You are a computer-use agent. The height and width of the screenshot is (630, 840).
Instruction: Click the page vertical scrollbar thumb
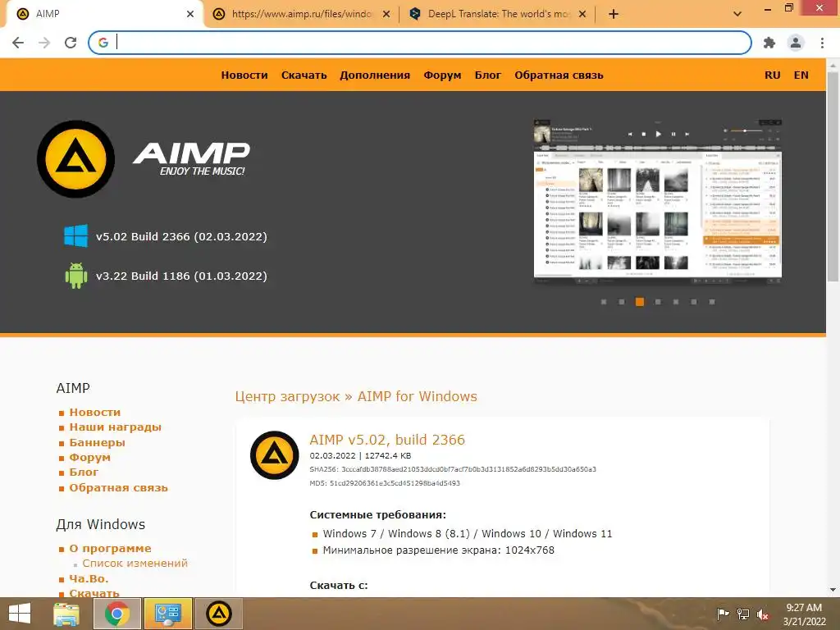(833, 177)
